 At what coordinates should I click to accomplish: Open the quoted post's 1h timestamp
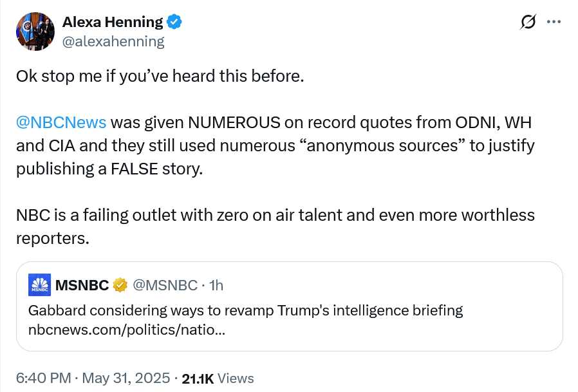pos(216,285)
